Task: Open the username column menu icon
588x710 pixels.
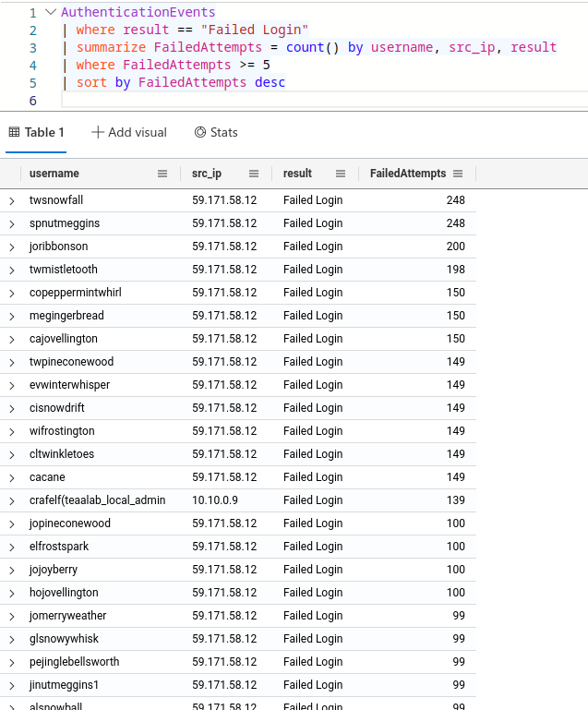Action: pos(162,174)
